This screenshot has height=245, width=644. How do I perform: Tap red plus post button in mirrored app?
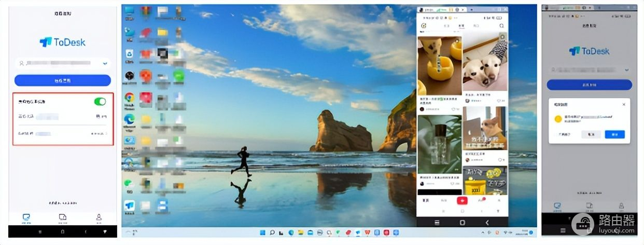(462, 200)
